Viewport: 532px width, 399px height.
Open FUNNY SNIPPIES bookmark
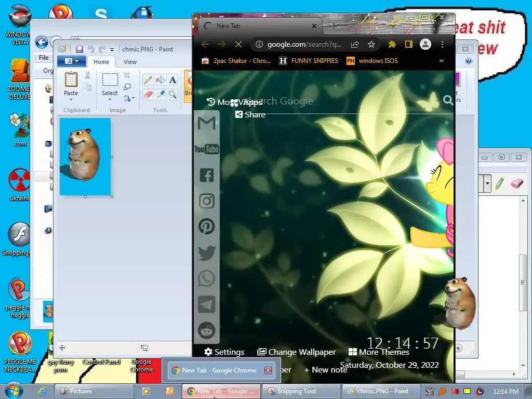click(x=309, y=61)
